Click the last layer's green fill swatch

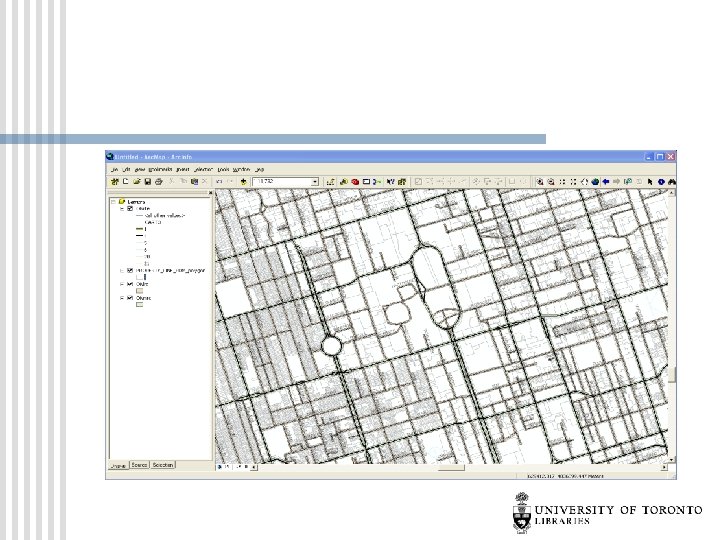(x=140, y=304)
